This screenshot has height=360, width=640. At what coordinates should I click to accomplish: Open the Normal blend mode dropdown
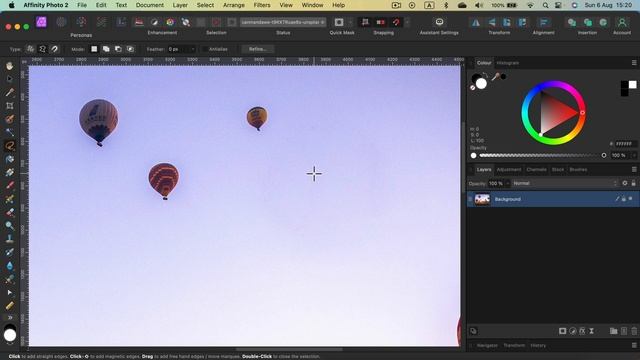click(x=565, y=183)
